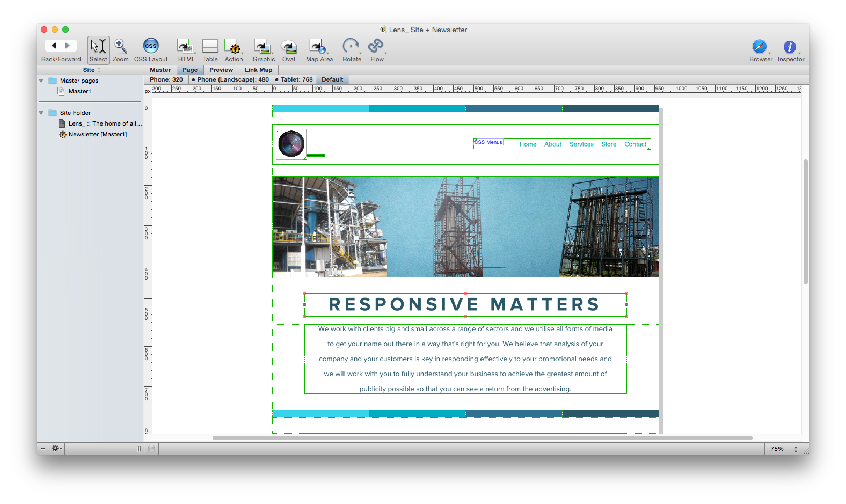846x504 pixels.
Task: Switch to the Preview tab
Action: tap(221, 70)
